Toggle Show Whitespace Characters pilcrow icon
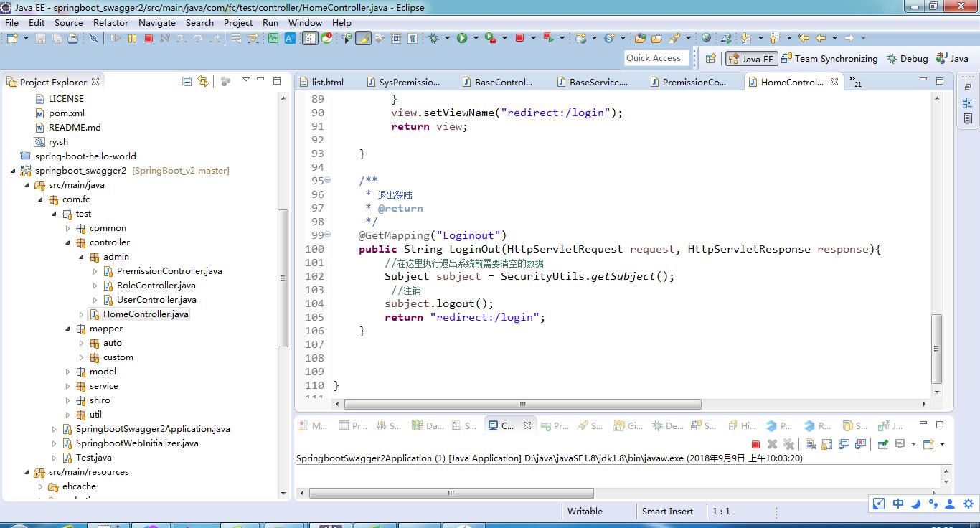This screenshot has width=980, height=528. pos(413,38)
